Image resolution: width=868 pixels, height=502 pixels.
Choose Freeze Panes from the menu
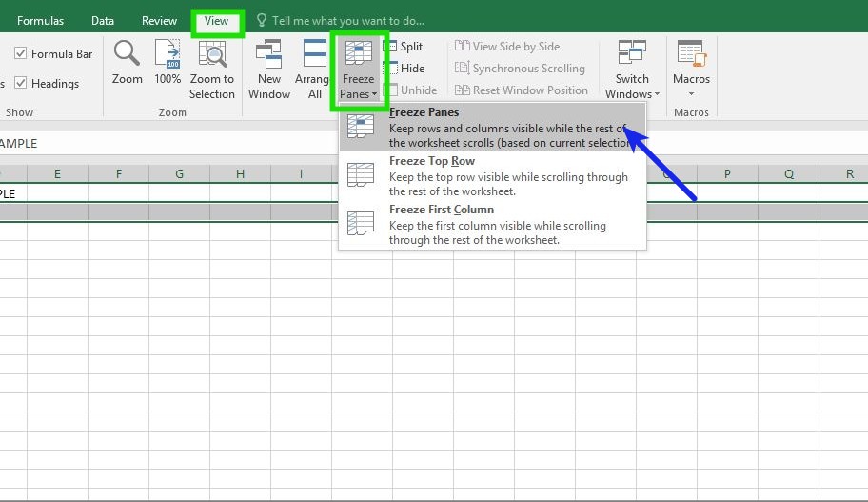pyautogui.click(x=492, y=127)
